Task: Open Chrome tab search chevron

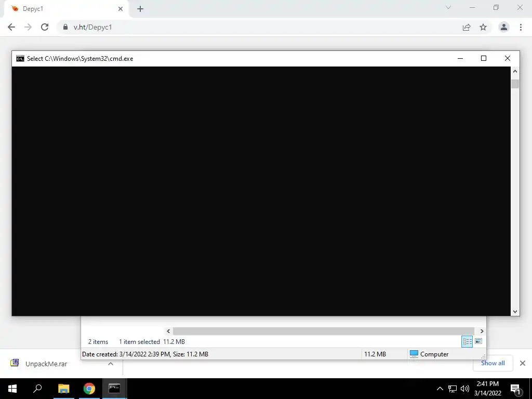Action: [448, 7]
